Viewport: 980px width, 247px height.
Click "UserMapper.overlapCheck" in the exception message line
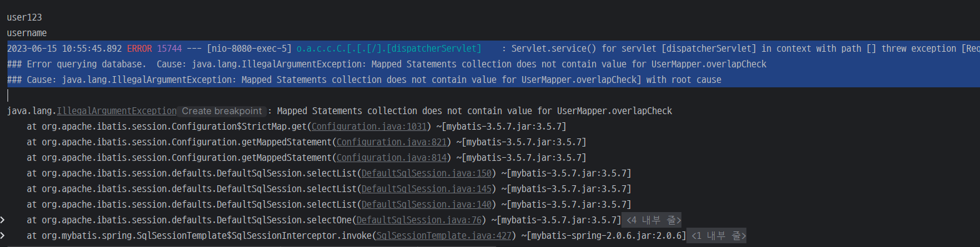click(615, 111)
